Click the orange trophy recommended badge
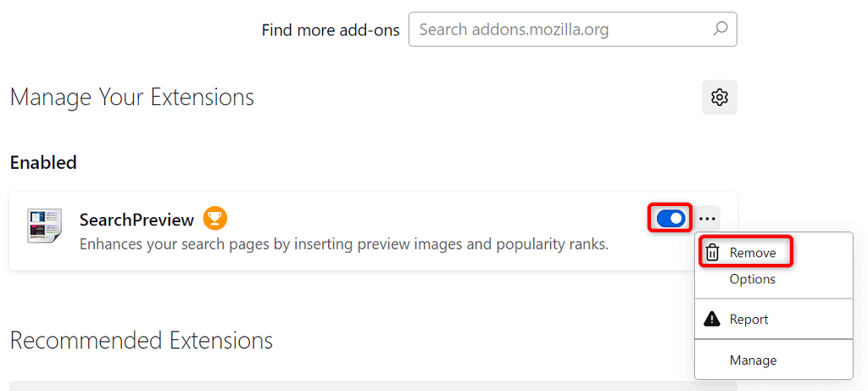Image resolution: width=868 pixels, height=391 pixels. [x=215, y=219]
